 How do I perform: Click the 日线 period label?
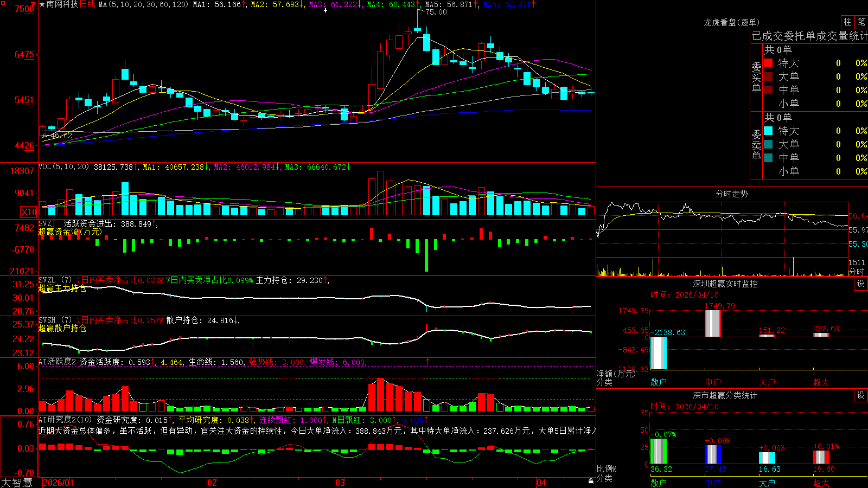pyautogui.click(x=87, y=4)
